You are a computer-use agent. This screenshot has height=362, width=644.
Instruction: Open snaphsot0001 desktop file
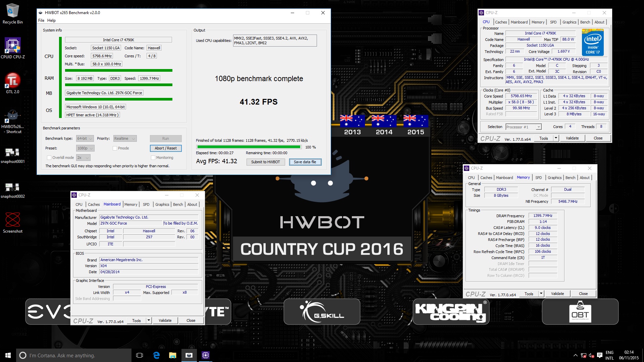[x=12, y=156]
